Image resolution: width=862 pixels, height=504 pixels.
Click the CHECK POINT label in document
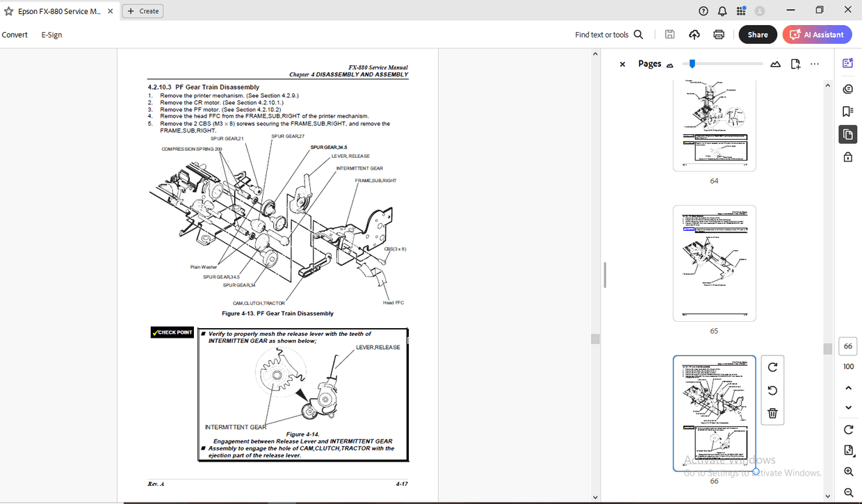tap(172, 332)
